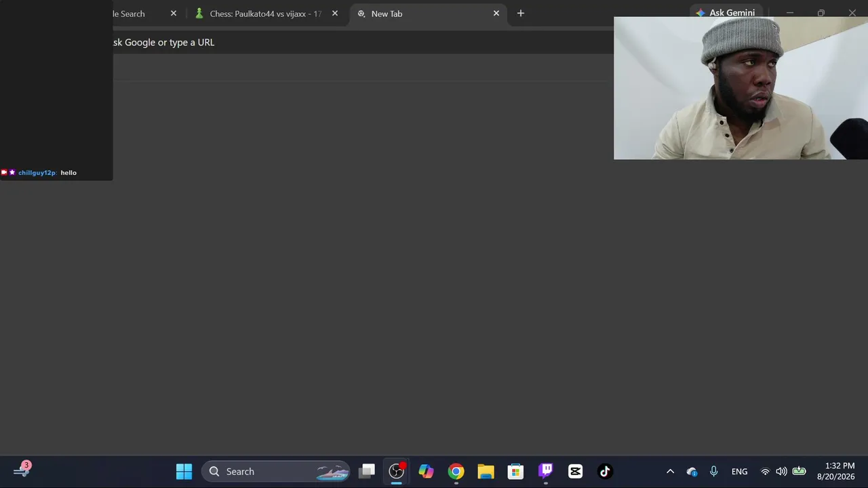This screenshot has height=488, width=868.
Task: Click the Ask Gemini button
Action: click(x=726, y=13)
